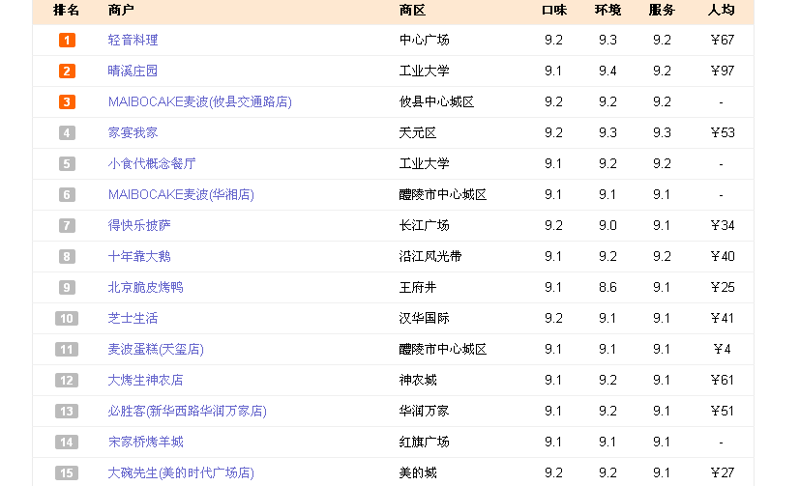The width and height of the screenshot is (800, 486).
Task: Open the 晴溪庄园 merchant link
Action: click(133, 71)
